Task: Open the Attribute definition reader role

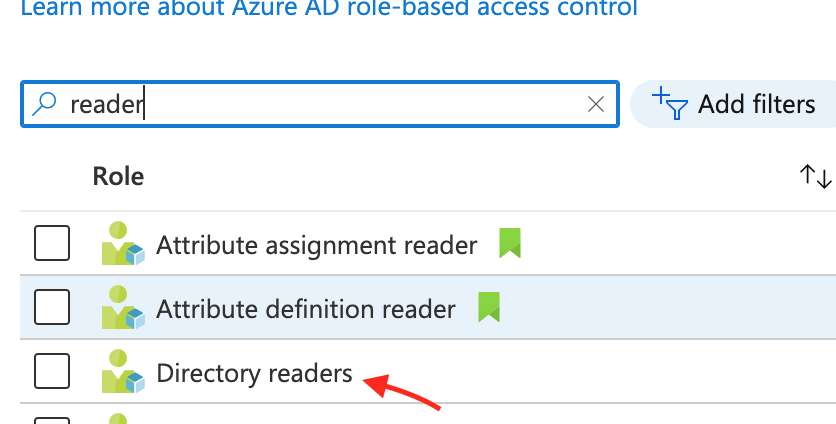Action: 306,309
